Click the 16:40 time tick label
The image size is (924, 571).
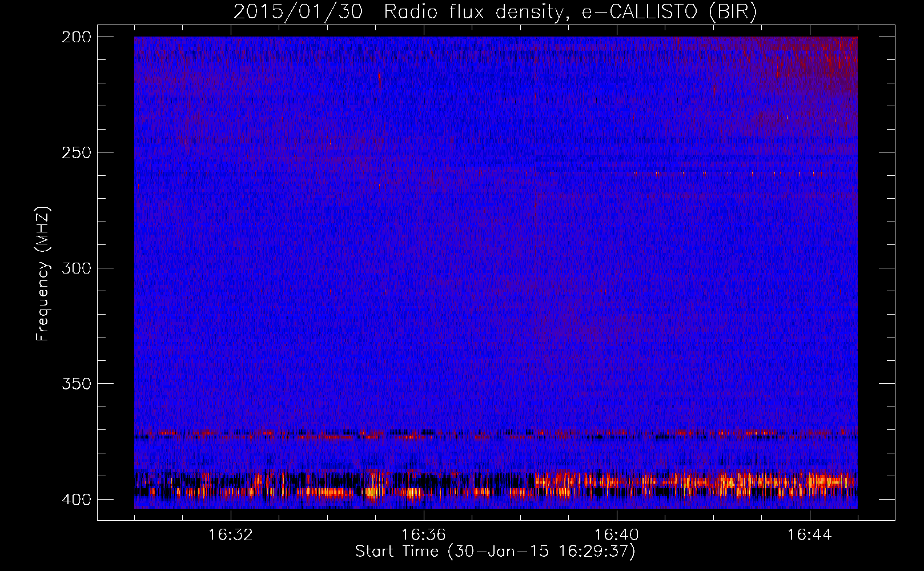coord(617,535)
